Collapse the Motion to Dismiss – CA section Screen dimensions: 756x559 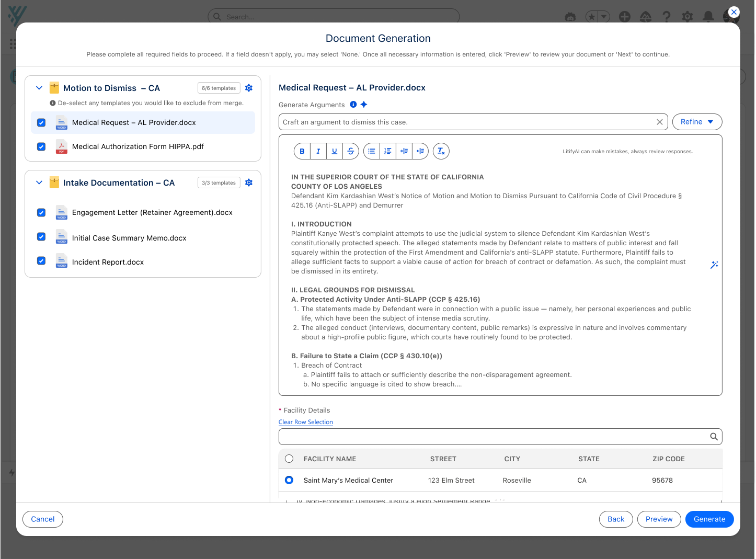coord(39,88)
